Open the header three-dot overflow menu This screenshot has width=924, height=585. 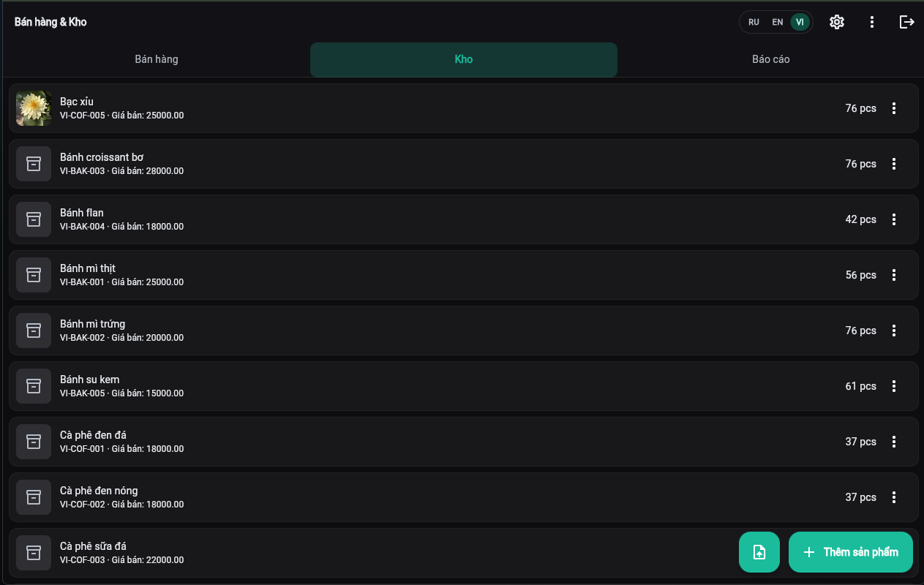[x=872, y=22]
